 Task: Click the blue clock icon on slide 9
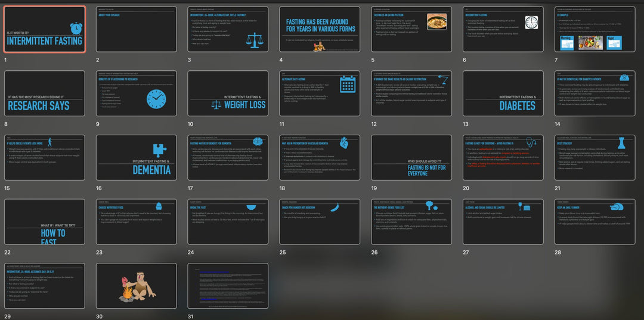pyautogui.click(x=157, y=98)
